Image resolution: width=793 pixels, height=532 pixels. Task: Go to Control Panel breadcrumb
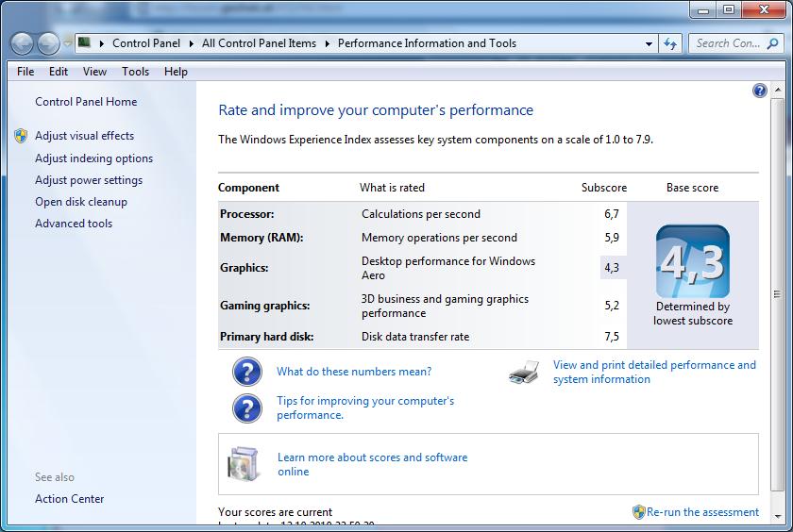click(x=146, y=43)
